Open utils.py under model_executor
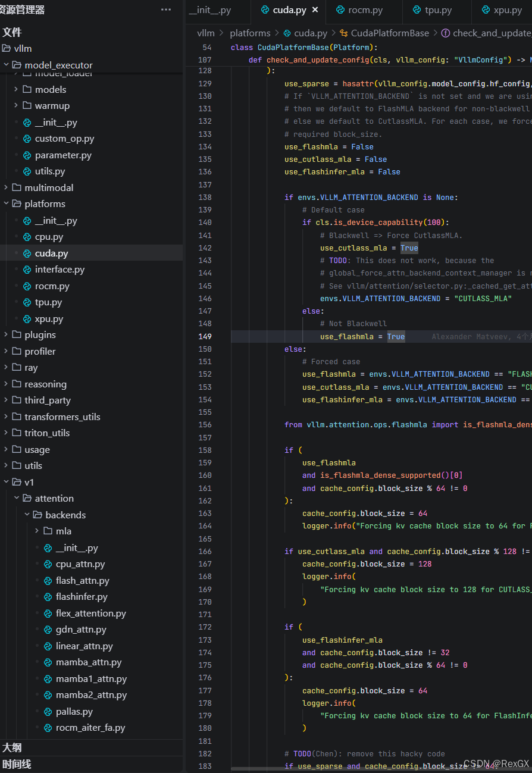Image resolution: width=532 pixels, height=773 pixels. tap(50, 171)
